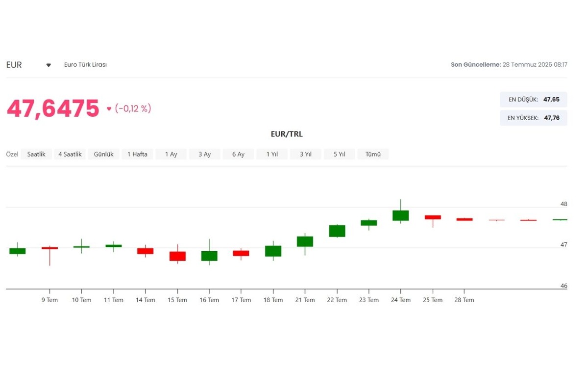This screenshot has width=588, height=368.
Task: Choose the 5 Yıl chart range
Action: [340, 154]
